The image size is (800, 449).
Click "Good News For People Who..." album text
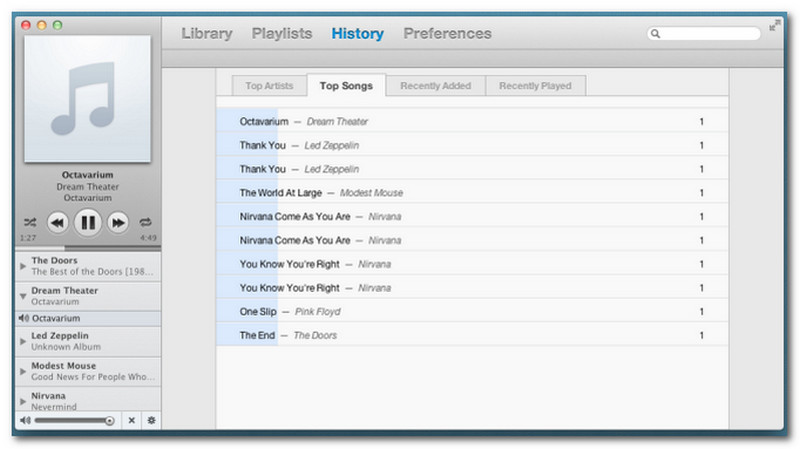click(x=93, y=377)
